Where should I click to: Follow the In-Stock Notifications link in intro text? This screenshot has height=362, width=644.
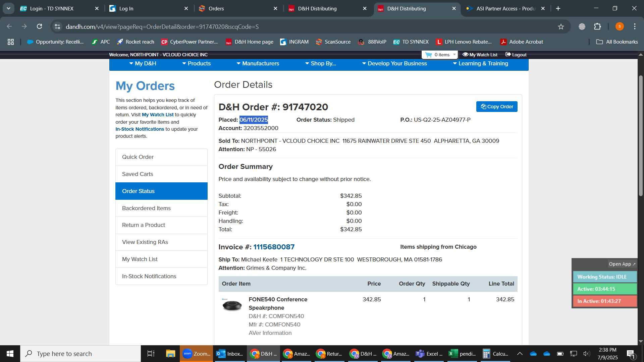coord(140,129)
